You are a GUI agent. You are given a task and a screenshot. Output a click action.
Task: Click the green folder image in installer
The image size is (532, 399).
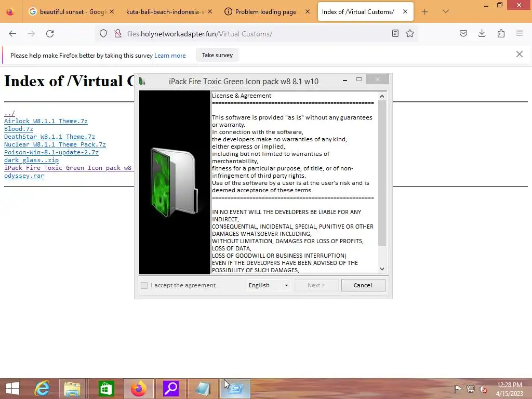pos(175,182)
